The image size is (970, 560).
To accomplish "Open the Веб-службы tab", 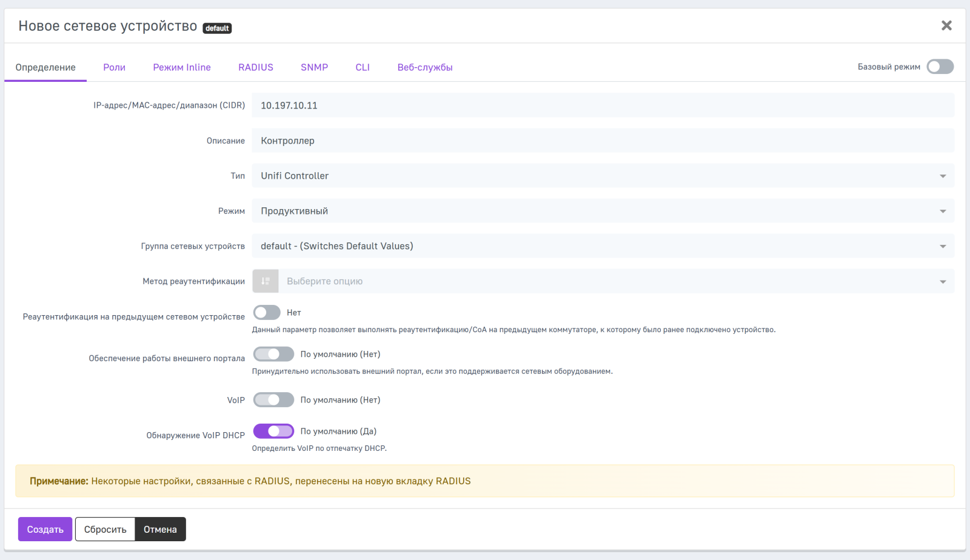I will (x=424, y=67).
